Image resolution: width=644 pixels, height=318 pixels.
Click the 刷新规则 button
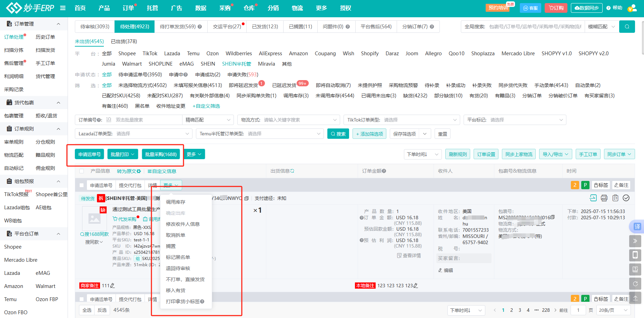pos(458,154)
